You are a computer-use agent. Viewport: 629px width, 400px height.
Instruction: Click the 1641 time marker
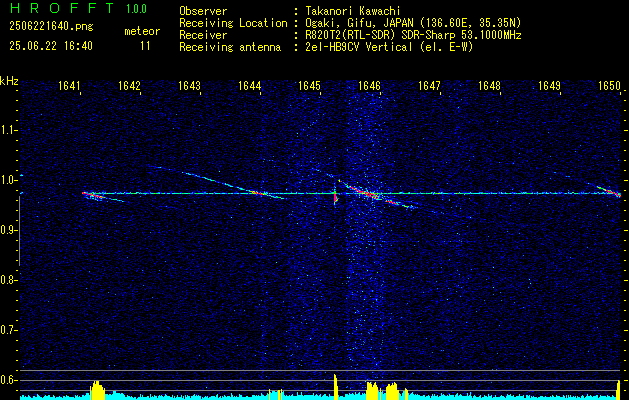pyautogui.click(x=69, y=85)
